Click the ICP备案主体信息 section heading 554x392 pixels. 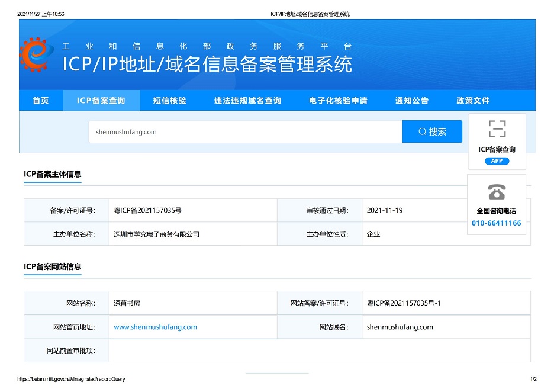coord(52,174)
